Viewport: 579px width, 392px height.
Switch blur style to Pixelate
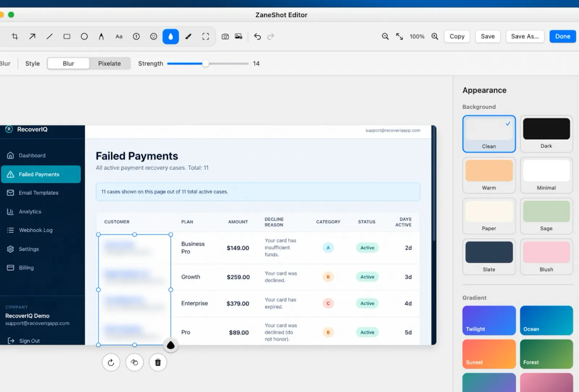[x=110, y=64]
